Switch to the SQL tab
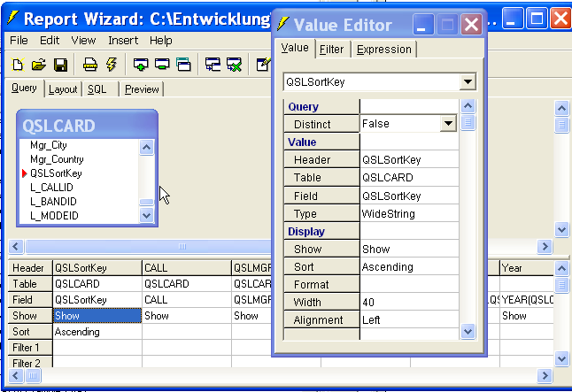 coord(97,88)
